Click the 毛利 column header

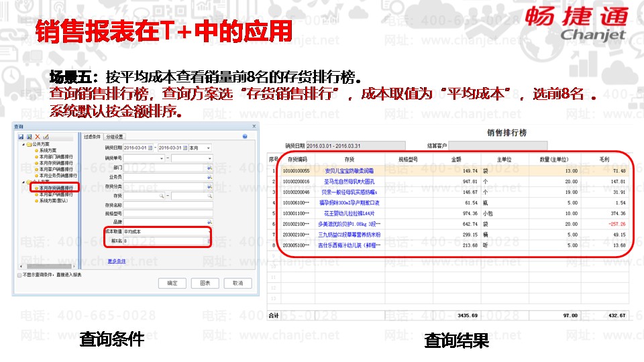click(x=604, y=160)
